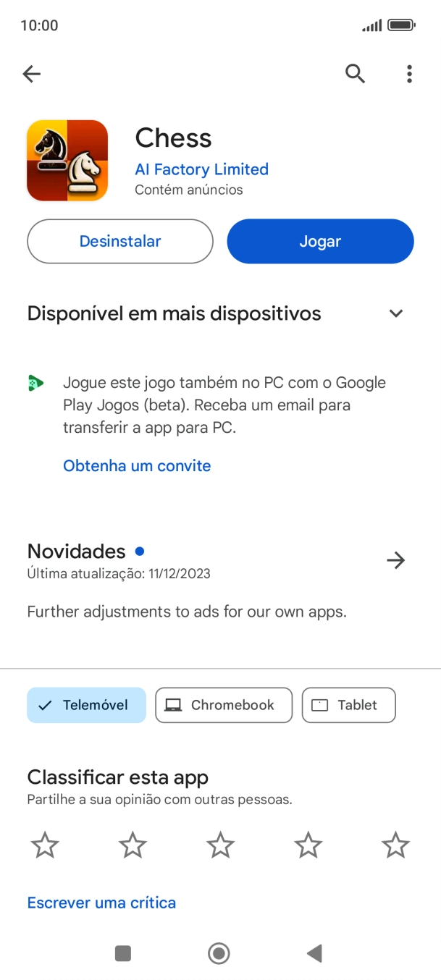Screen dimensions: 441x980
Task: Open the three-dot overflow menu
Action: pyautogui.click(x=409, y=73)
